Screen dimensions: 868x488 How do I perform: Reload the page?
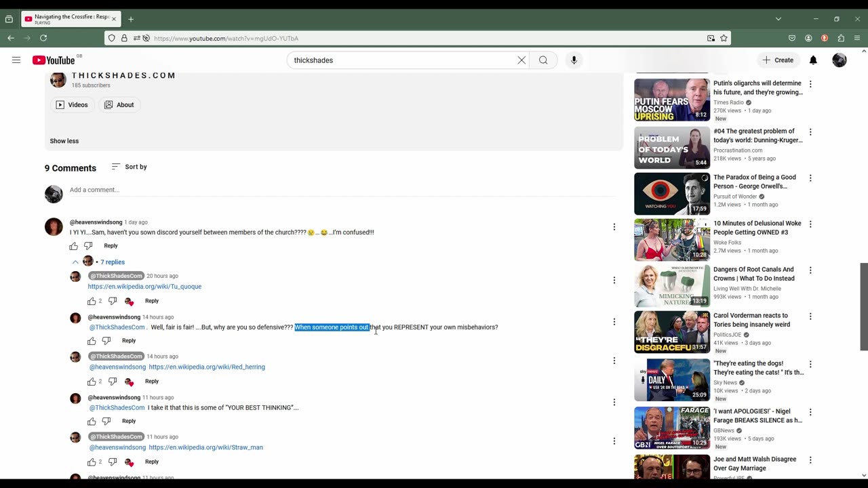pos(43,38)
